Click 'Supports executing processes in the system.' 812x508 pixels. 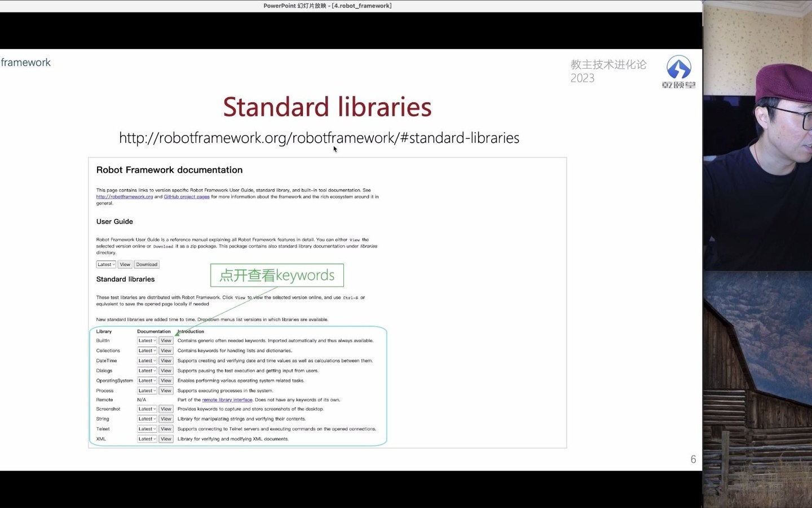pyautogui.click(x=226, y=391)
